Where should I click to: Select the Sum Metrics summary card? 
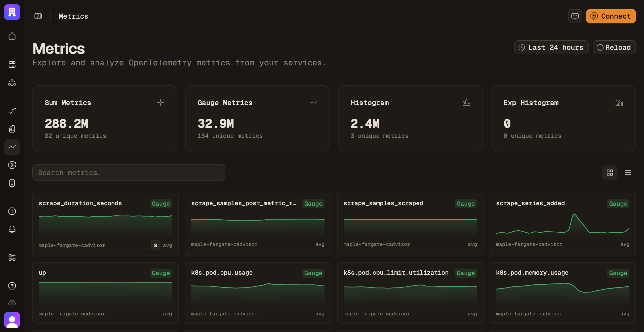click(x=105, y=119)
